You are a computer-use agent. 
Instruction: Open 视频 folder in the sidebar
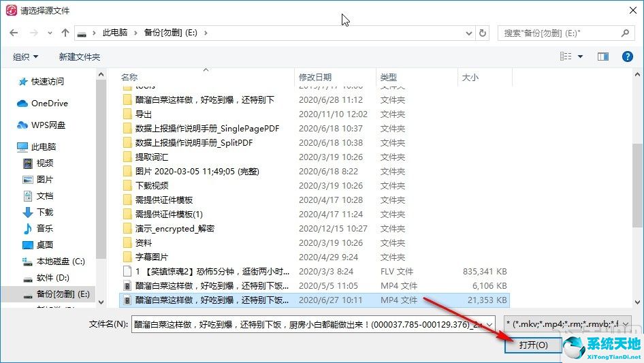tap(38, 163)
